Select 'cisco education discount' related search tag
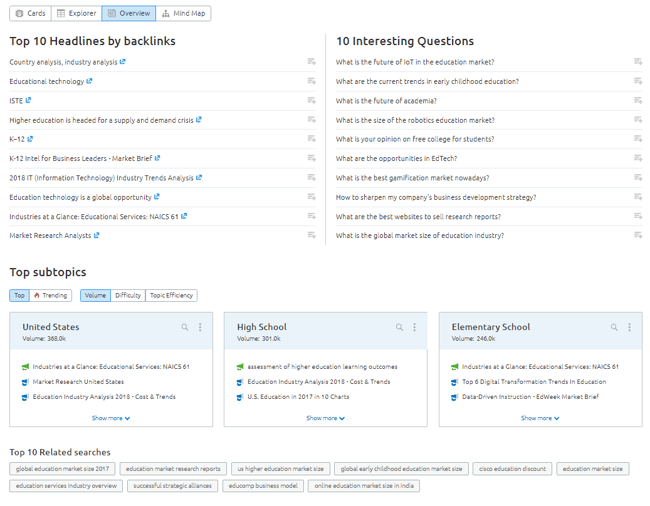 coord(512,468)
